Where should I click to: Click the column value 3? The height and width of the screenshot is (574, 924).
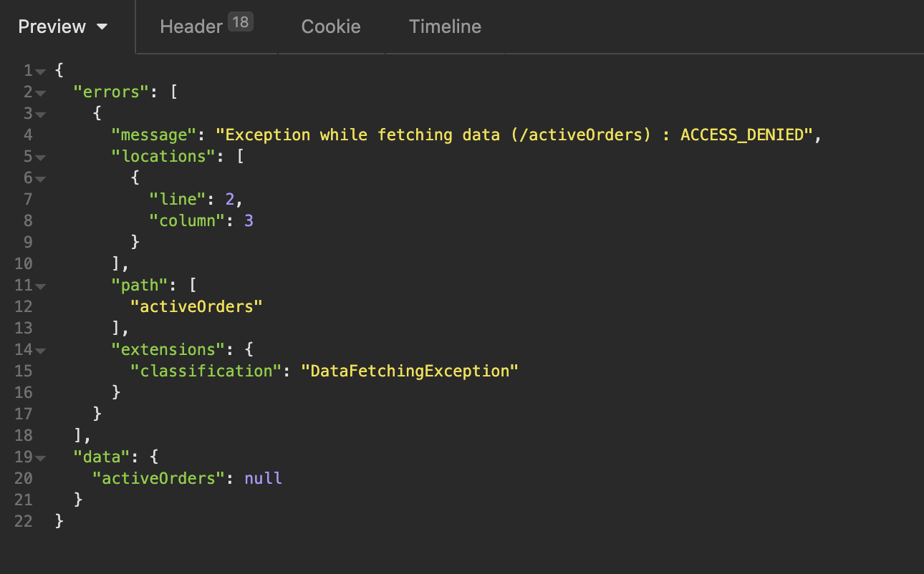tap(249, 220)
